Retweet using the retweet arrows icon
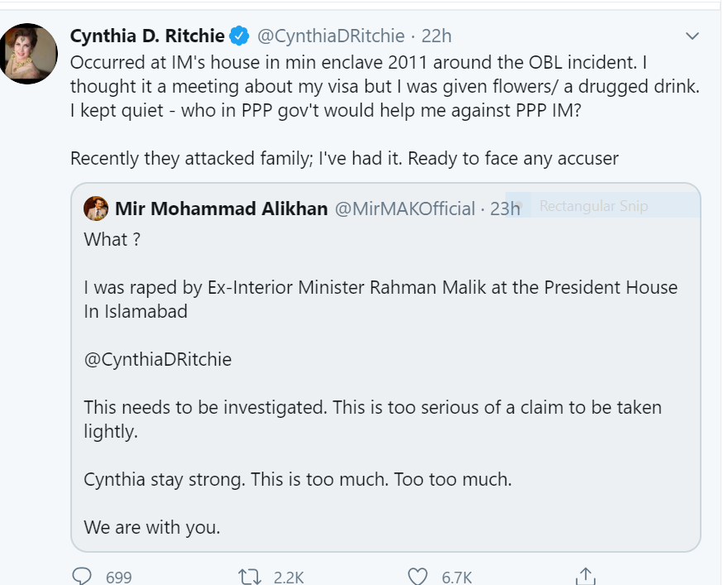Viewport: 728px width, 585px height. pyautogui.click(x=250, y=577)
